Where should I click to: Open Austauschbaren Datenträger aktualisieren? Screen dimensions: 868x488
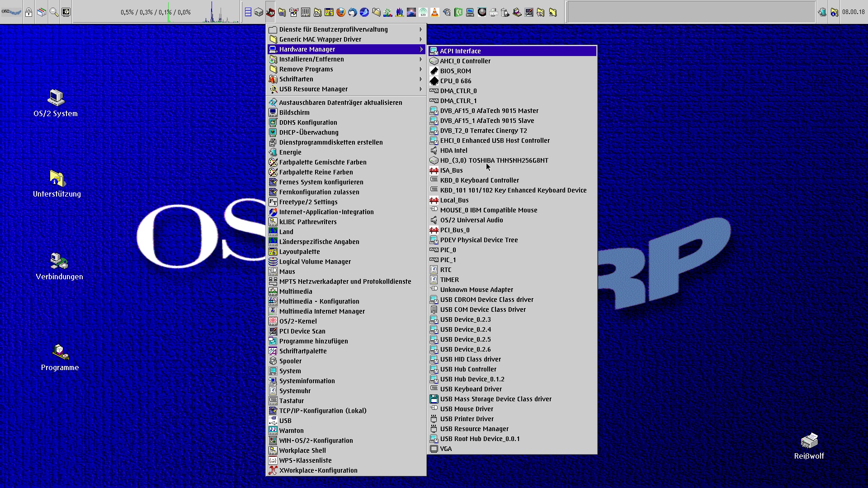tap(346, 103)
